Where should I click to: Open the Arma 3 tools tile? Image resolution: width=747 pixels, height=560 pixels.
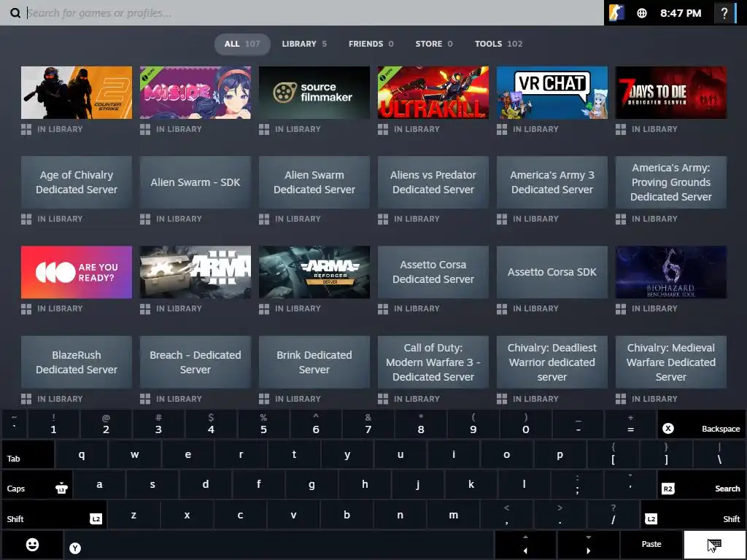click(x=196, y=272)
